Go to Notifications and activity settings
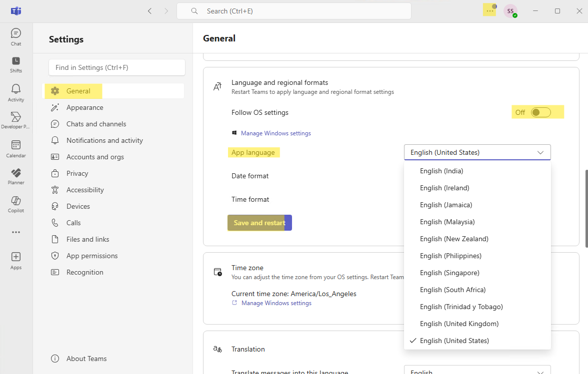Image resolution: width=588 pixels, height=374 pixels. 104,140
